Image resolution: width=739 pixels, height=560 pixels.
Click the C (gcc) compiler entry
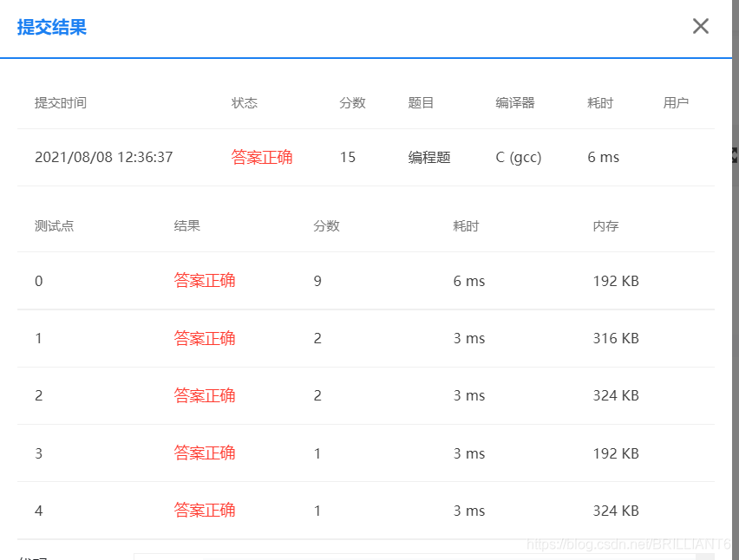(518, 157)
